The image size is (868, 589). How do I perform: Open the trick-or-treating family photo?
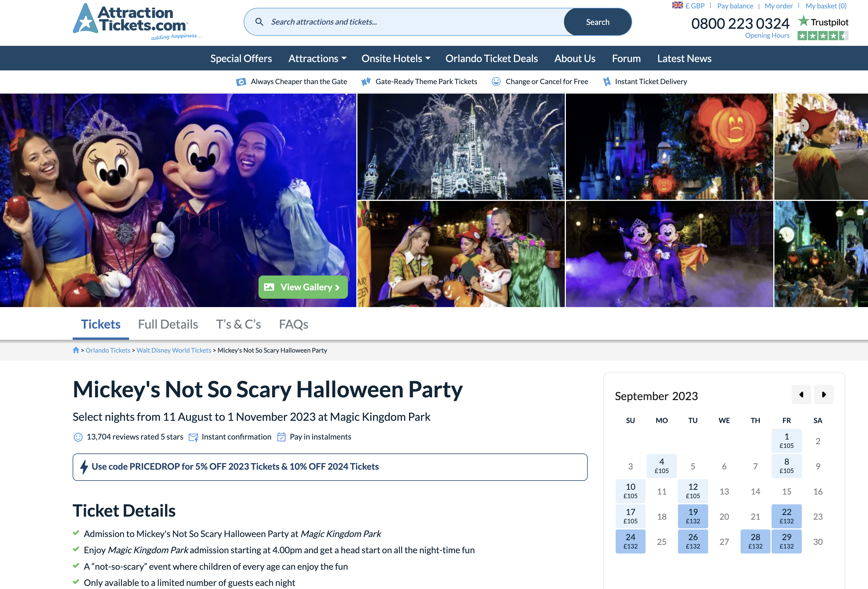pyautogui.click(x=461, y=254)
